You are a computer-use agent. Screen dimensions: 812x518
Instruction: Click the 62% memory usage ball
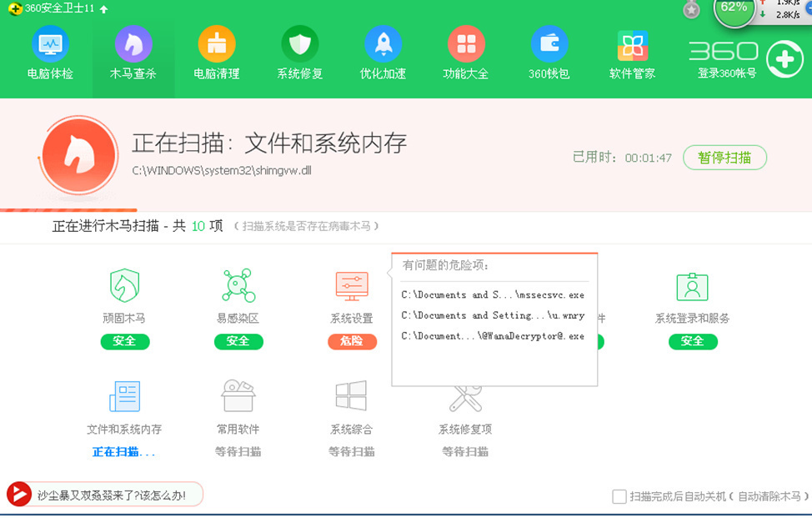[734, 9]
